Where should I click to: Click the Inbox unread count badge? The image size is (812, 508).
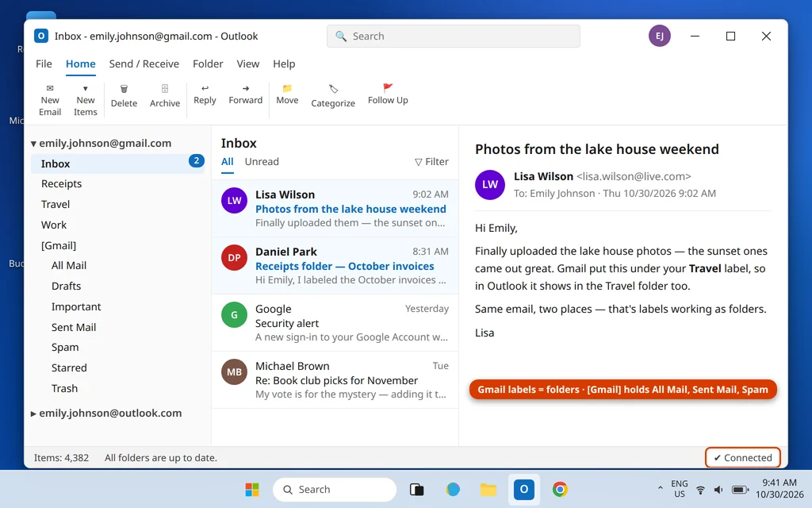tap(197, 160)
